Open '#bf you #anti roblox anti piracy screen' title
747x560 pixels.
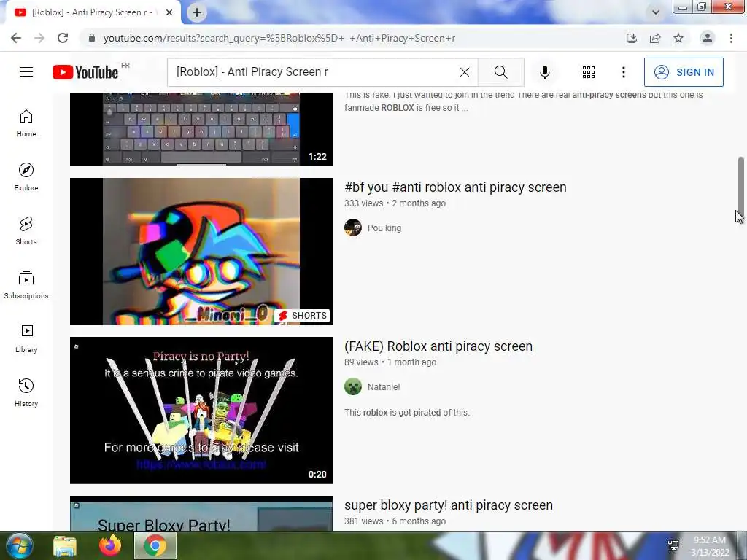(x=455, y=187)
